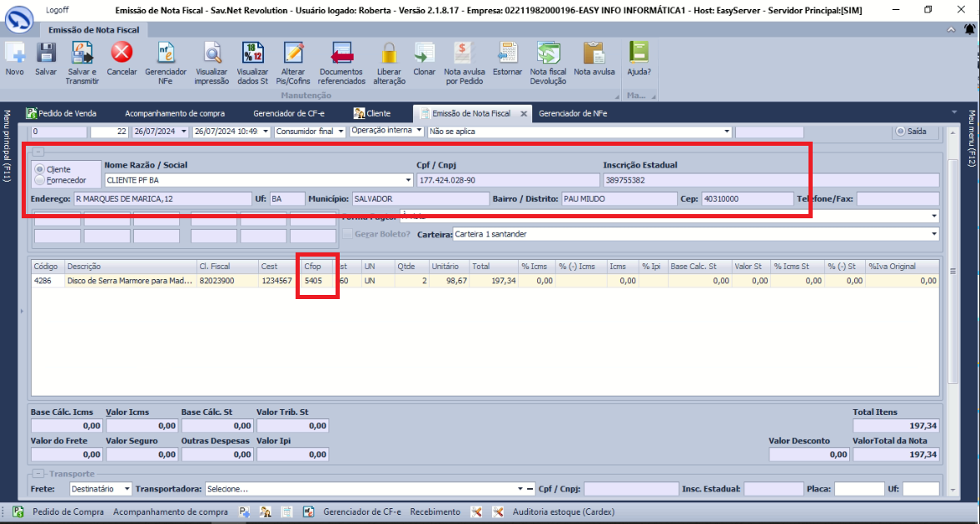Click the tools icon next to Recebimento
The height and width of the screenshot is (524, 980).
click(476, 512)
